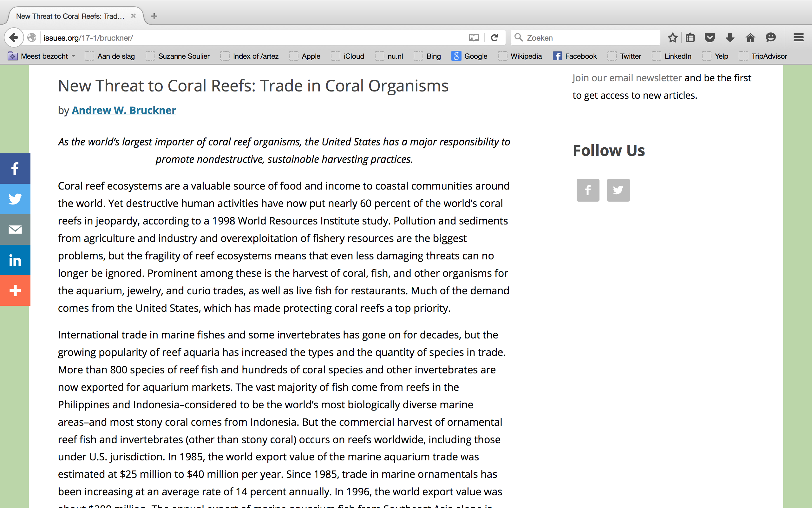Click the magnifier icon in search box
Image resolution: width=812 pixels, height=508 pixels.
[519, 38]
